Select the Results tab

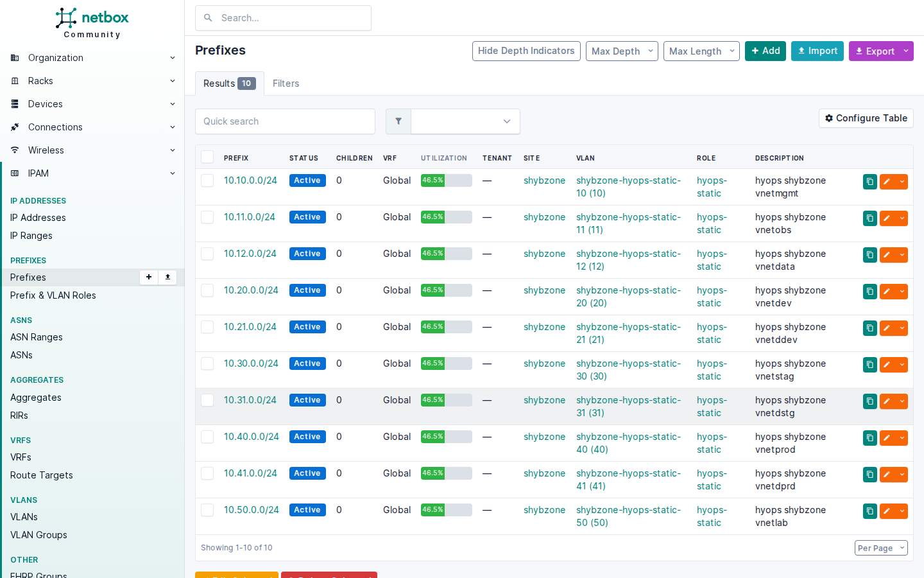coord(229,83)
